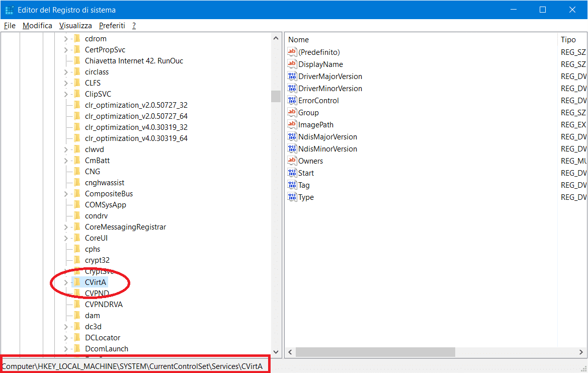The width and height of the screenshot is (588, 373).
Task: Click the tree scroll up arrow
Action: tap(276, 38)
